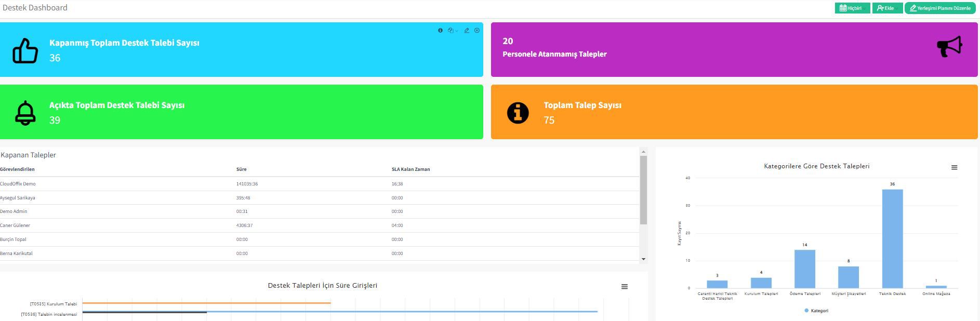This screenshot has height=321, width=980.
Task: Click the value 20 on purple card
Action: [x=508, y=41]
